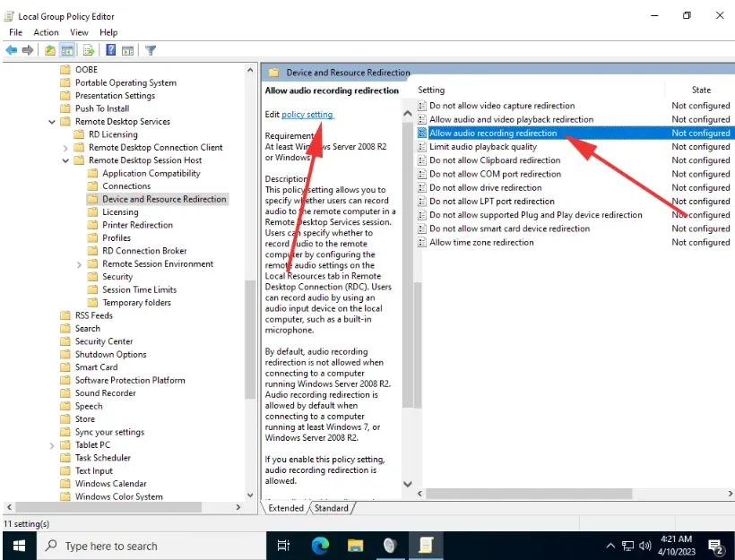Viewport: 735px width, 560px height.
Task: Click the Forward arrow toolbar icon
Action: (28, 49)
